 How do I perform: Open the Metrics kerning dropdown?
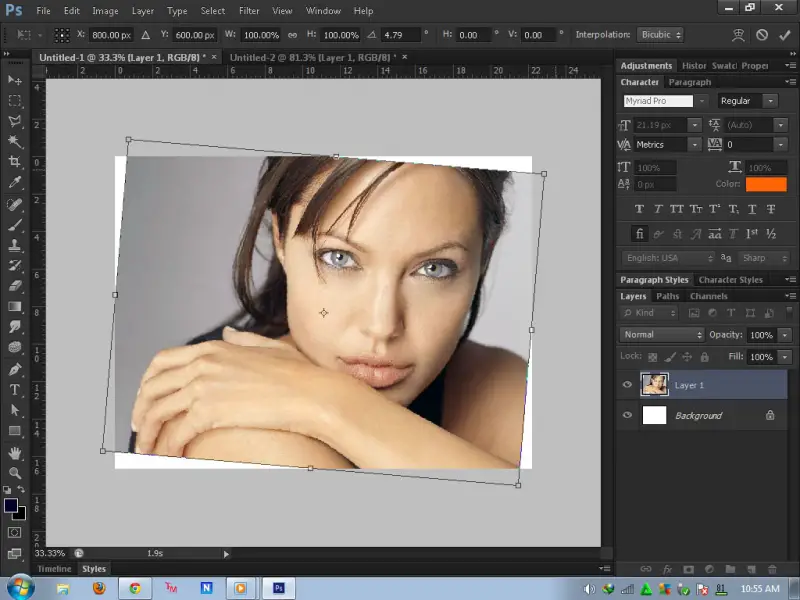click(694, 145)
